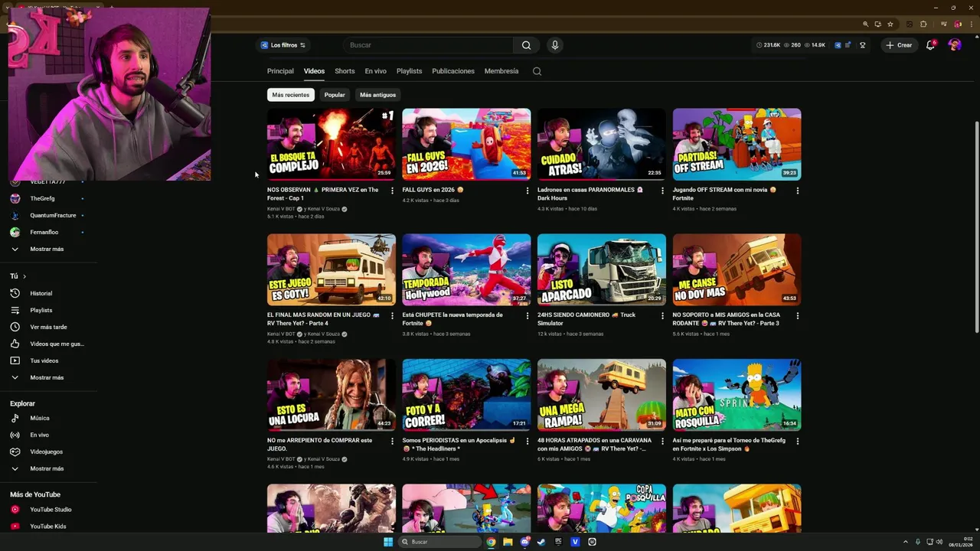Open EL BOSQUE TA COMPLEJO video thumbnail
Viewport: 980px width, 551px height.
point(332,144)
